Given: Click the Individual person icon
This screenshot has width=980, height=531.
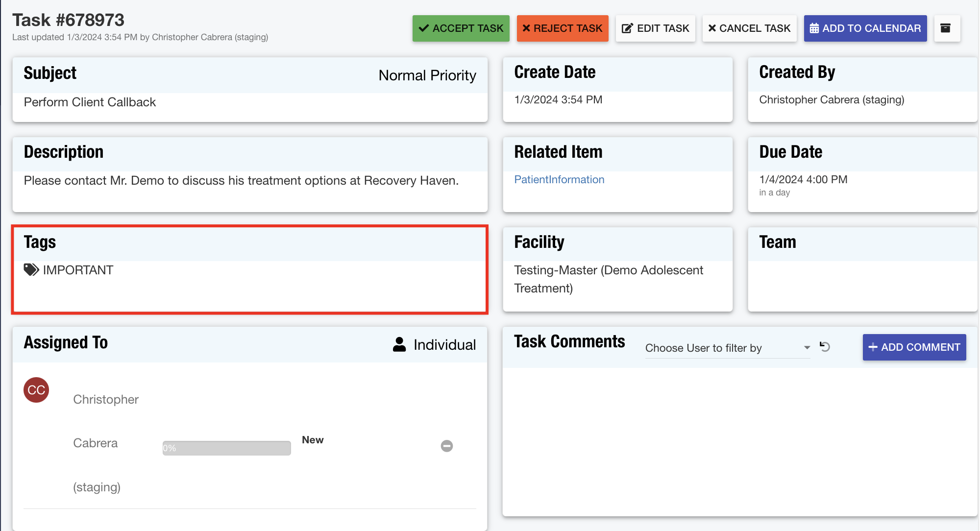Looking at the screenshot, I should click(399, 344).
